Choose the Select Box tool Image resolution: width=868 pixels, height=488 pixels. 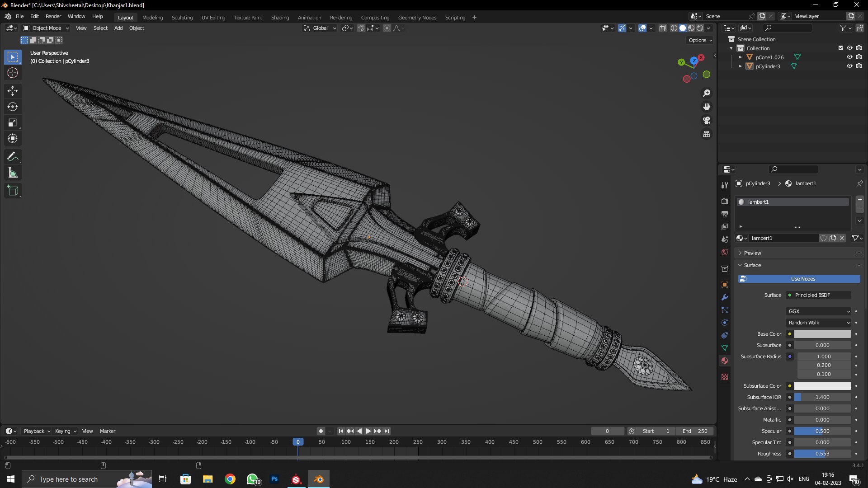coord(13,57)
